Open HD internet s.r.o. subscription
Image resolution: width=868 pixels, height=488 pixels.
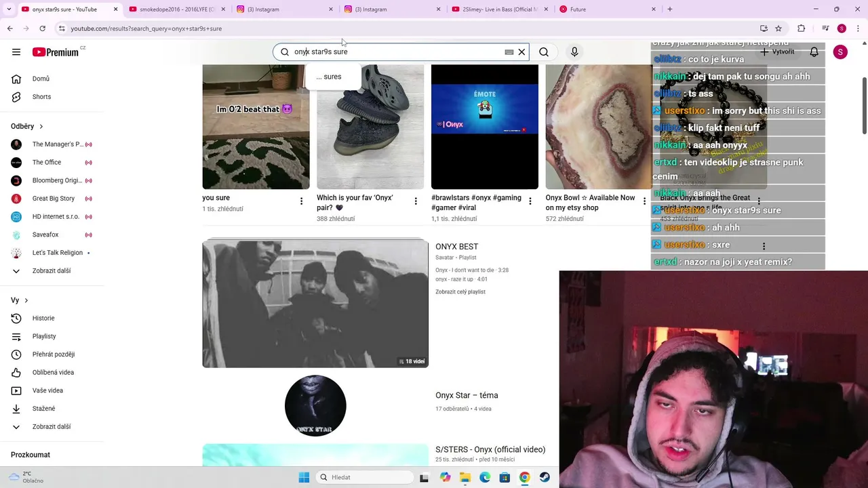tap(51, 217)
